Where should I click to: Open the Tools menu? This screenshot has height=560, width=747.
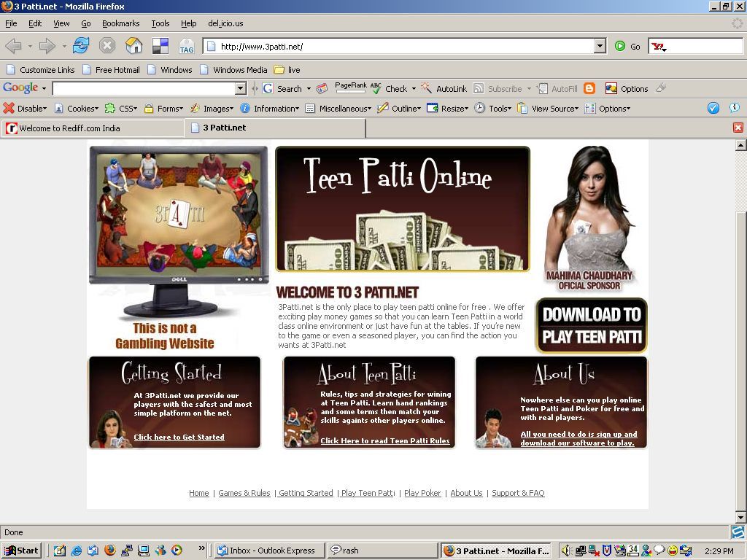(160, 23)
